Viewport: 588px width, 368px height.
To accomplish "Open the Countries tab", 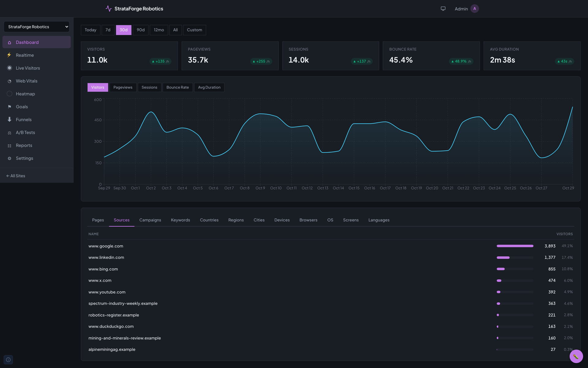I will [x=209, y=220].
